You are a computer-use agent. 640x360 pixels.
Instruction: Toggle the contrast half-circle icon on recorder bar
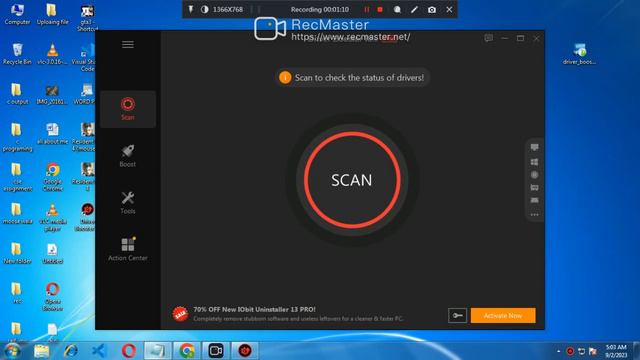point(204,9)
